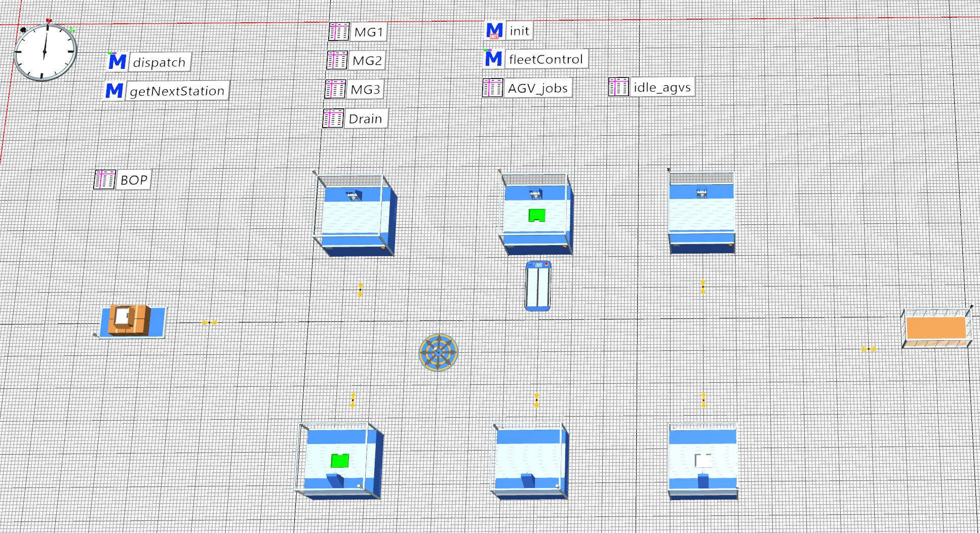Select the init method icon
980x533 pixels.
tap(494, 31)
